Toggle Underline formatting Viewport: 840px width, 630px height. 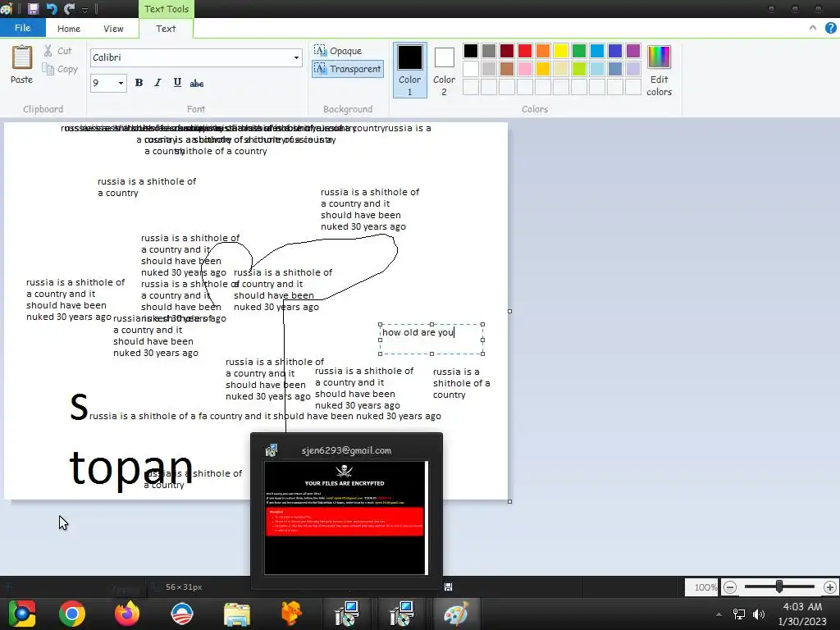tap(177, 83)
